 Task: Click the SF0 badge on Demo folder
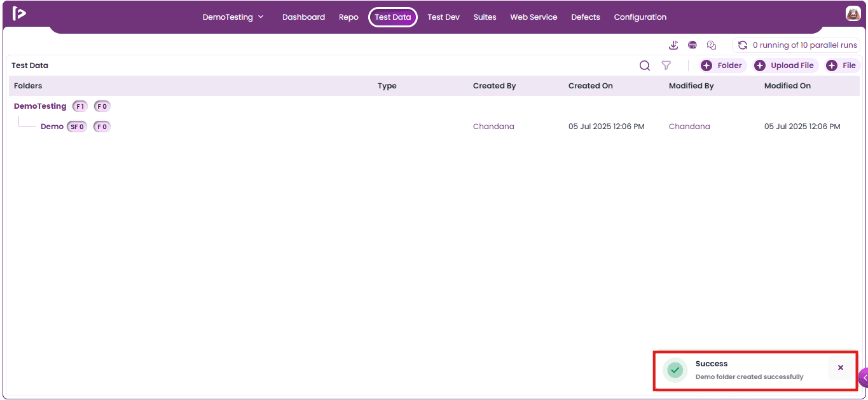coord(77,127)
